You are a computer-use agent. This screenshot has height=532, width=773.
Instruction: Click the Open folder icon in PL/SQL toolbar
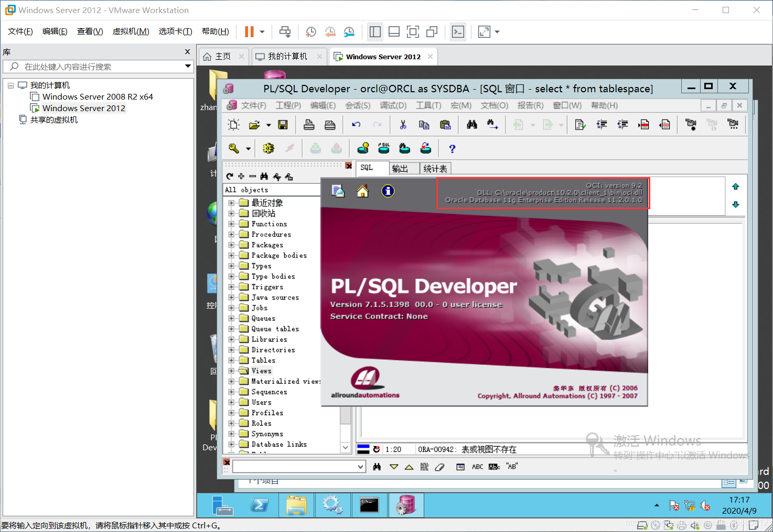pyautogui.click(x=255, y=125)
